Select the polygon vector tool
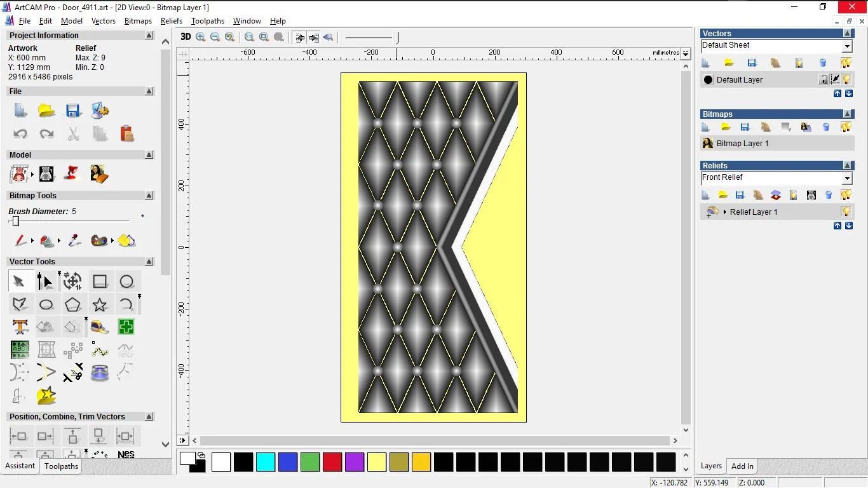Image resolution: width=868 pixels, height=488 pixels. tap(73, 305)
